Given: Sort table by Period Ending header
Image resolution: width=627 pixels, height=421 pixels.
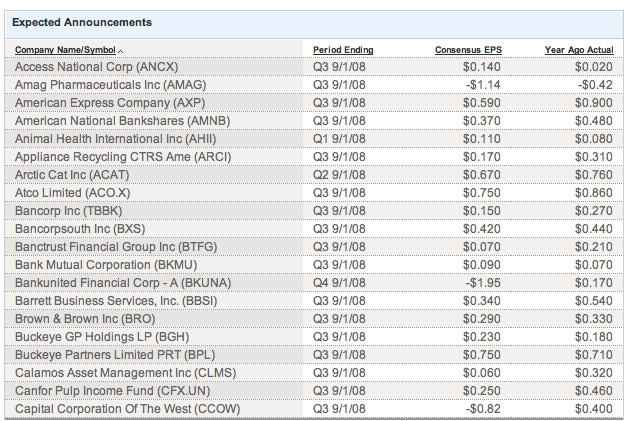Looking at the screenshot, I should [342, 50].
